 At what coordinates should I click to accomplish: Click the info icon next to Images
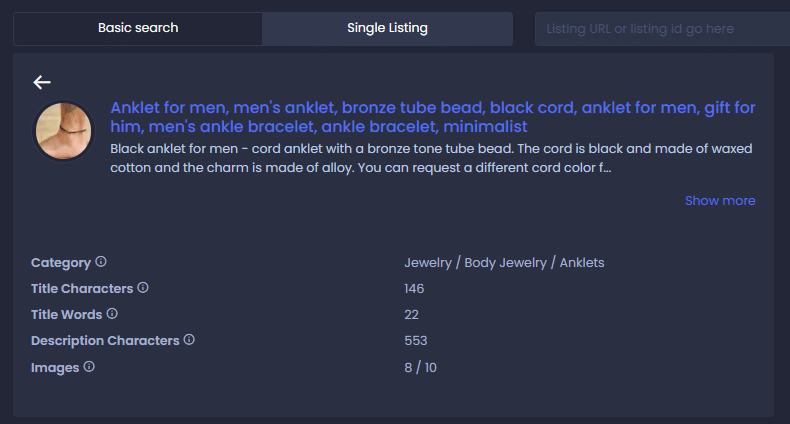[x=89, y=367]
